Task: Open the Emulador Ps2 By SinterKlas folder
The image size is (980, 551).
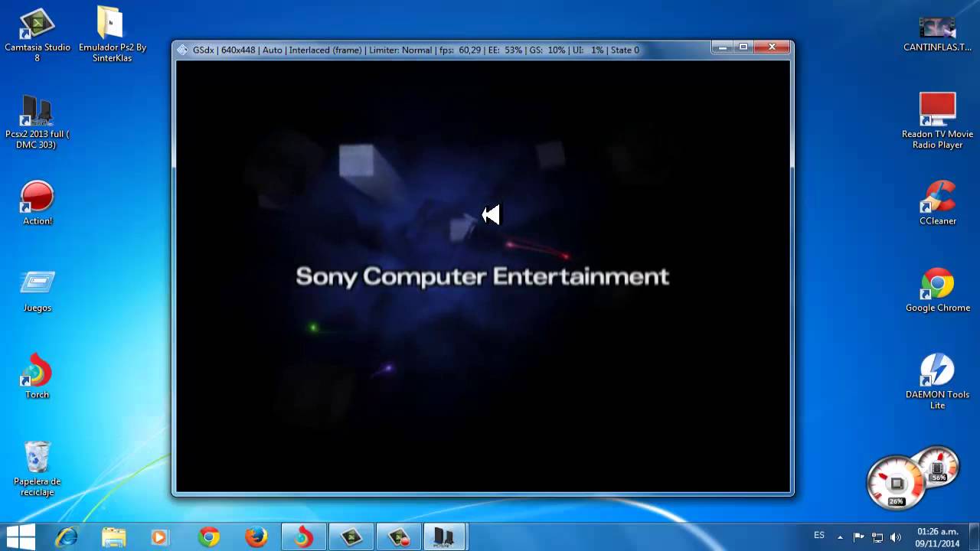Action: (x=112, y=35)
